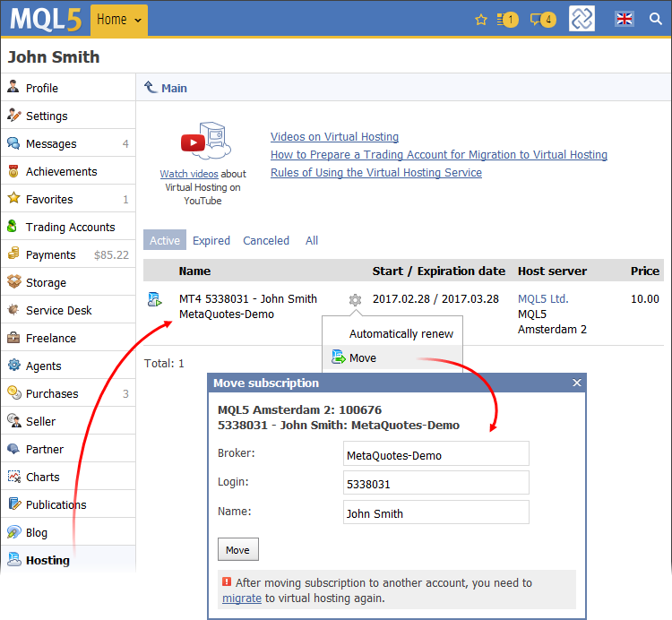672x620 pixels.
Task: Choose Automatically renew menu option
Action: [x=392, y=333]
